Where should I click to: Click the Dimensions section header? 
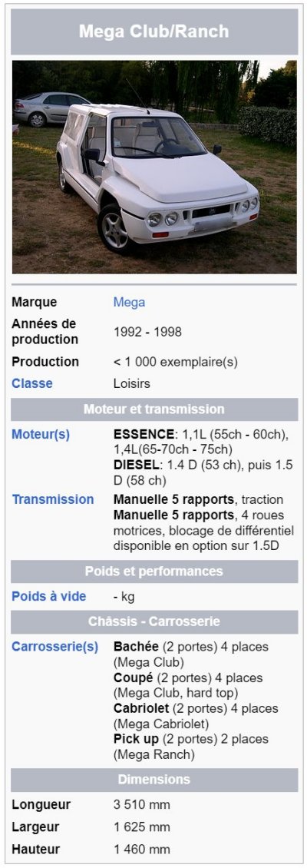(x=154, y=780)
